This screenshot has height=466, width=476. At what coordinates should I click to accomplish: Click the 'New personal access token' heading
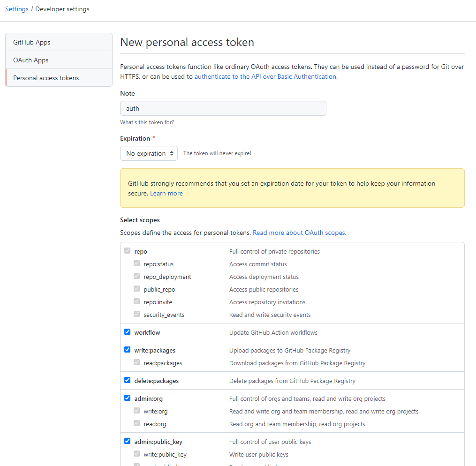[x=187, y=42]
